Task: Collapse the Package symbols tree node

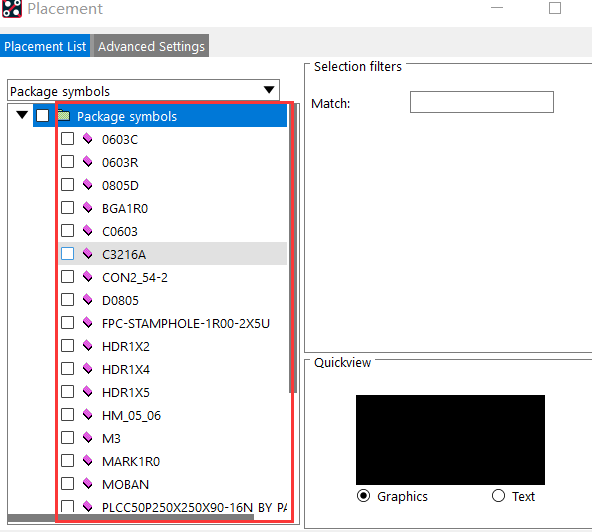Action: coord(22,115)
